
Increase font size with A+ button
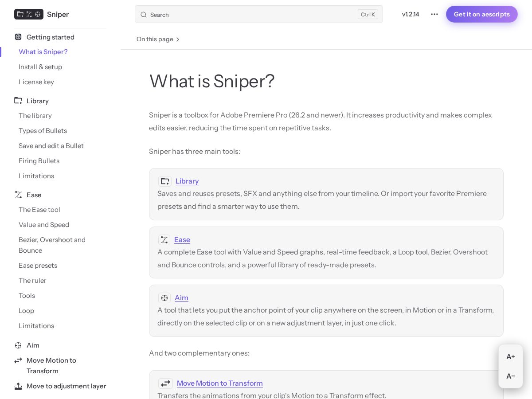coord(511,356)
